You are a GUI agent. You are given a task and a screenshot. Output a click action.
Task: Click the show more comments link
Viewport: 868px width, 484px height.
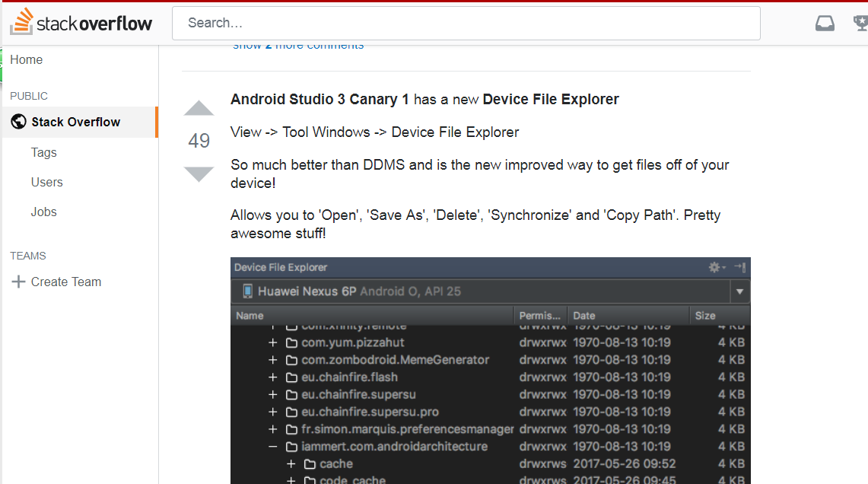[x=298, y=46]
